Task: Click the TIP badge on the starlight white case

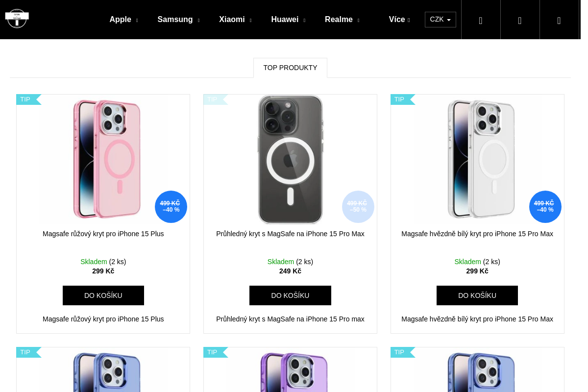Action: point(400,99)
